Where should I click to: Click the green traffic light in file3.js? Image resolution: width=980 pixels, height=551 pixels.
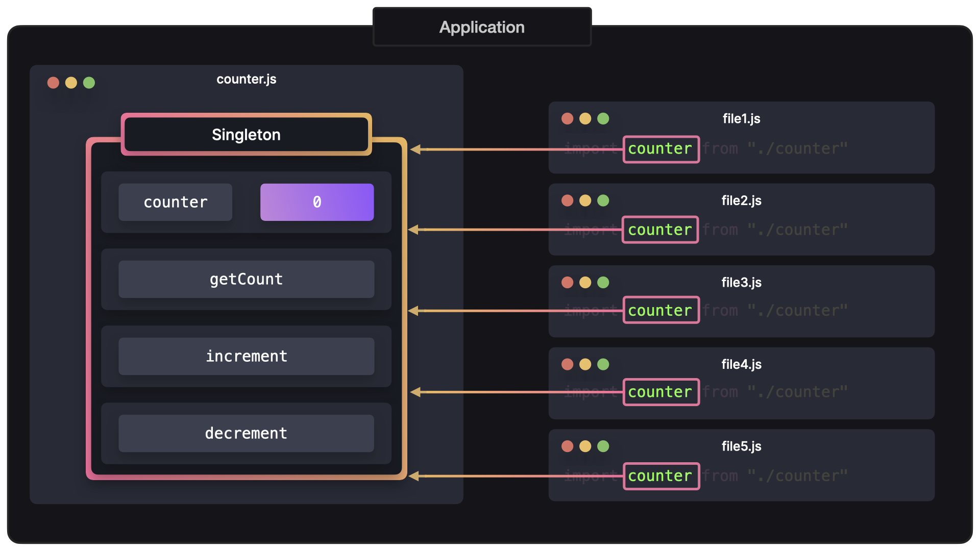point(601,283)
